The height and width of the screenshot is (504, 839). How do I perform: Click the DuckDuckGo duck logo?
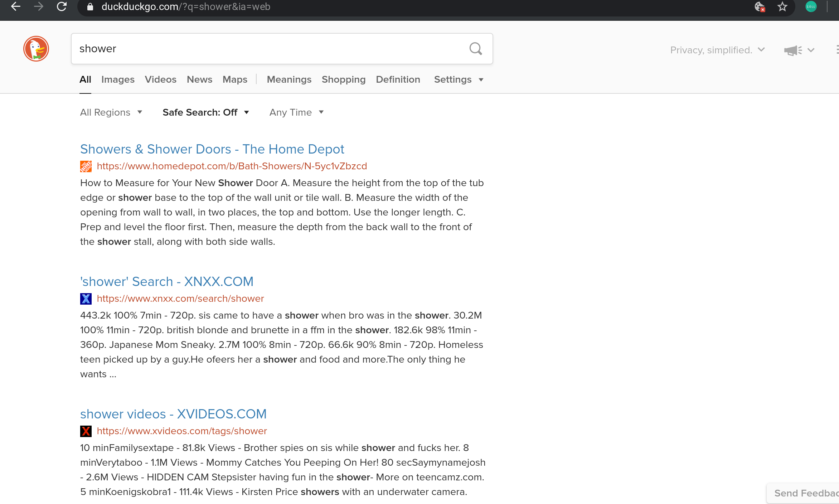(x=36, y=49)
